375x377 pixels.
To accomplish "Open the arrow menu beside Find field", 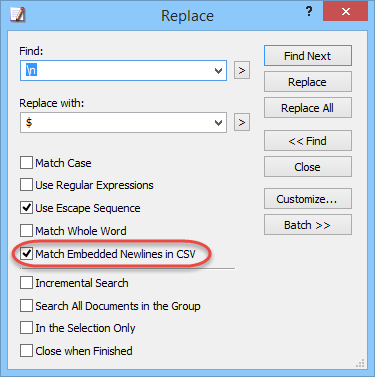I will point(242,70).
